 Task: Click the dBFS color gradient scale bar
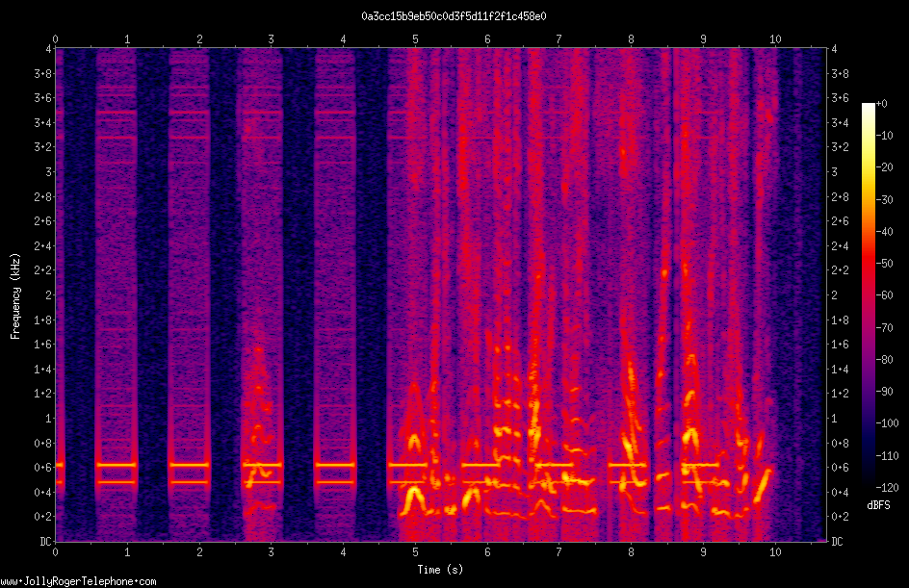point(869,295)
